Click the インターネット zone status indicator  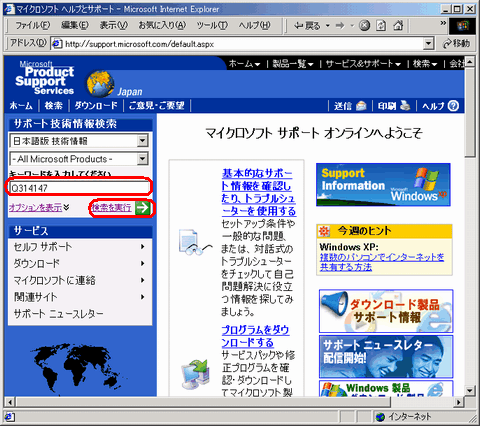(403, 417)
